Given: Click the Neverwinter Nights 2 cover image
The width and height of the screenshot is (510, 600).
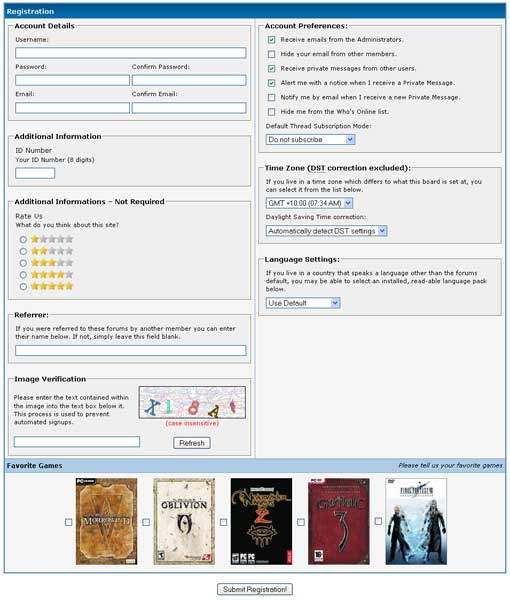Looking at the screenshot, I should 261,521.
